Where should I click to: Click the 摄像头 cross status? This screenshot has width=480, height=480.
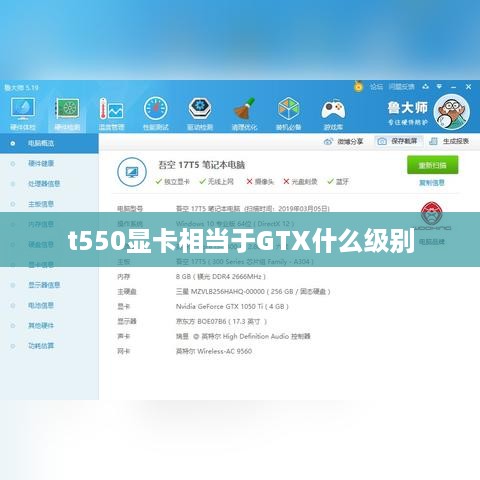pos(260,182)
